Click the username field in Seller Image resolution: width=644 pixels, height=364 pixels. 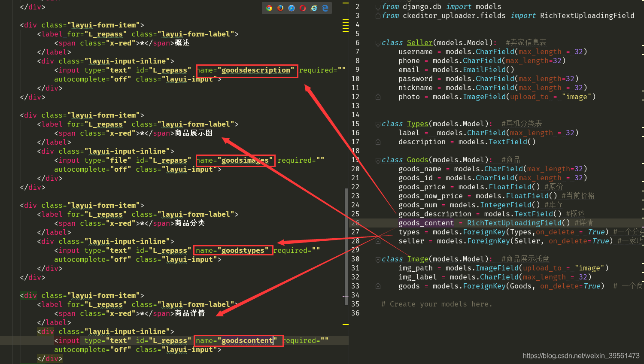click(x=416, y=52)
